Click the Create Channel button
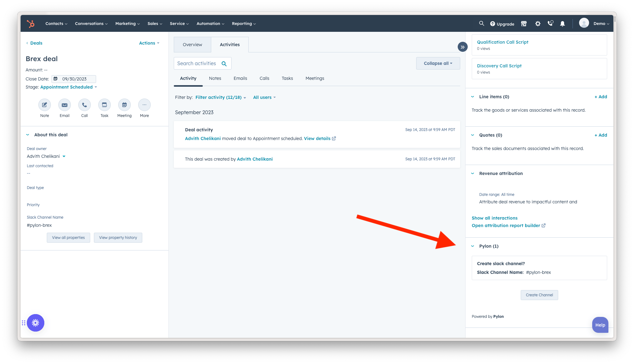 coord(539,295)
